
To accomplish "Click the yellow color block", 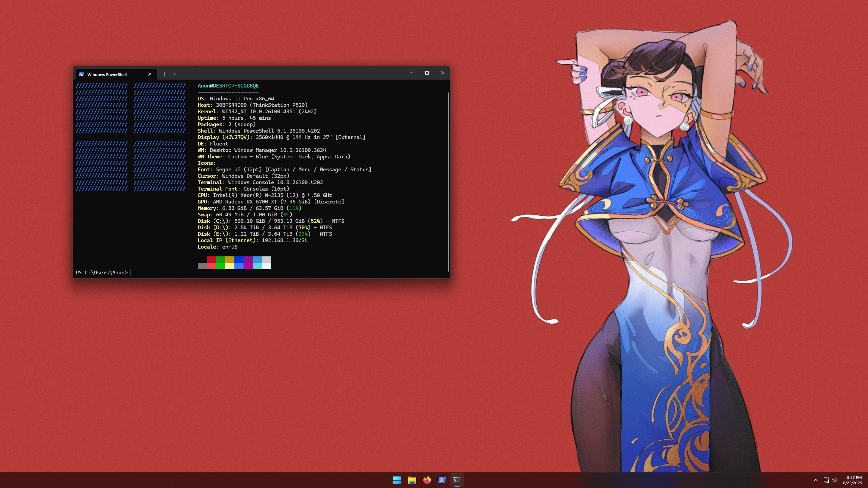I will (x=230, y=260).
